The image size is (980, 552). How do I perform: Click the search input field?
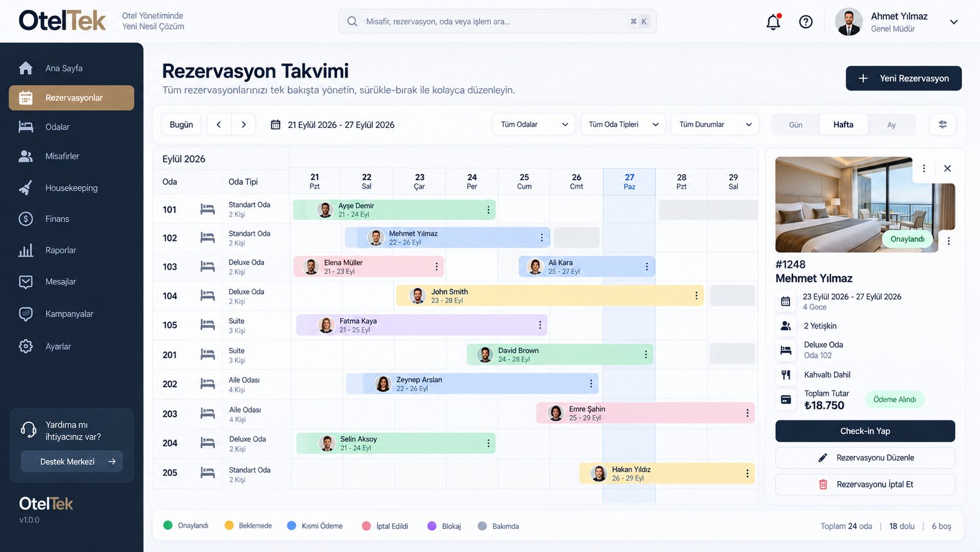[x=497, y=21]
